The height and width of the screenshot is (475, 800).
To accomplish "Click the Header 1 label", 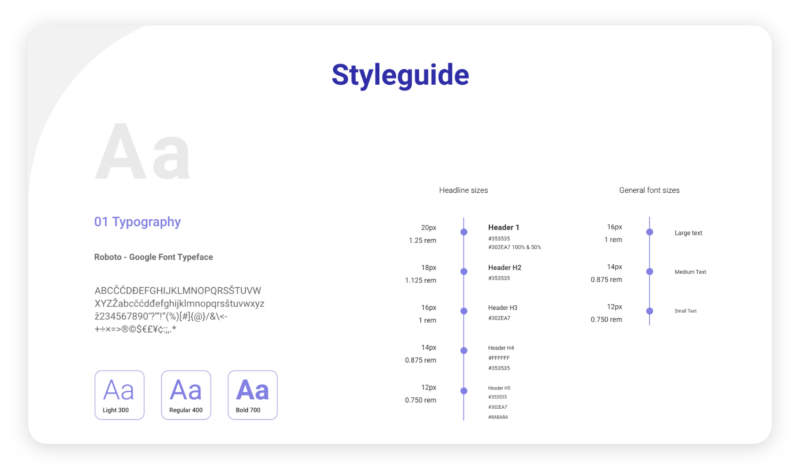I will (x=504, y=228).
